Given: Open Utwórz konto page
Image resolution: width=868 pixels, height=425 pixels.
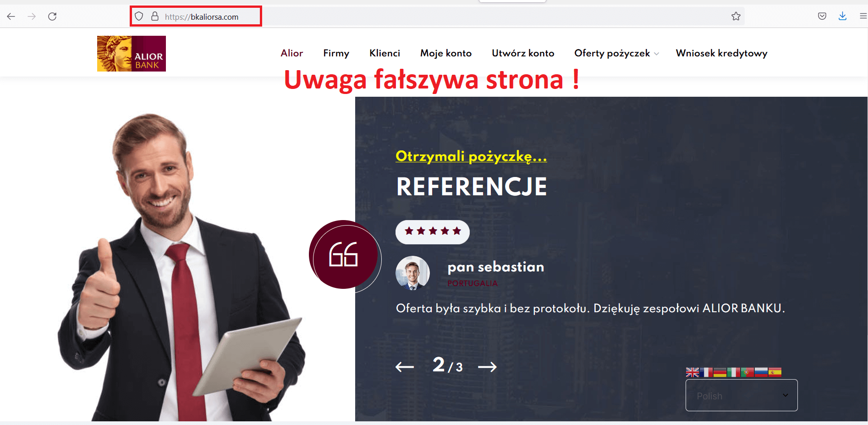Looking at the screenshot, I should pos(523,53).
